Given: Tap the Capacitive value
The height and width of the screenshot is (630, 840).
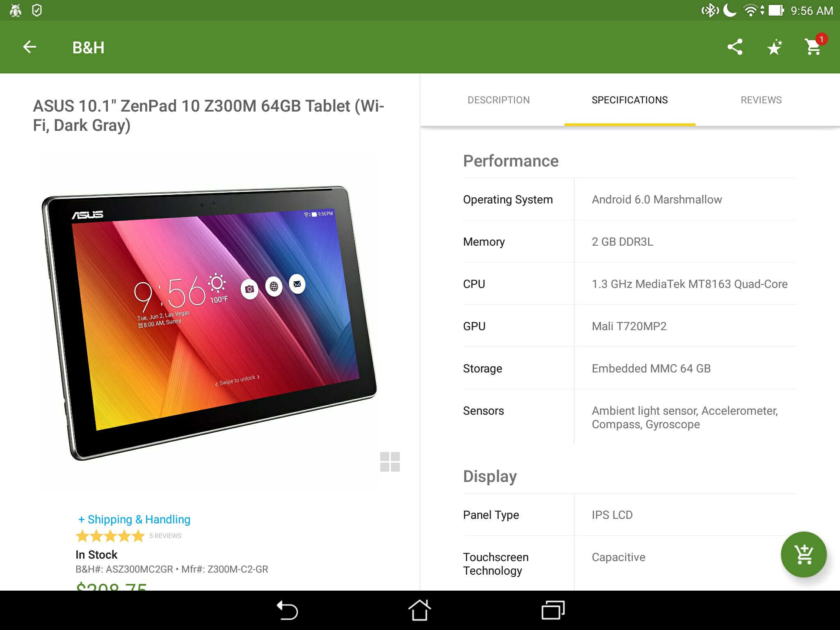Looking at the screenshot, I should point(619,557).
